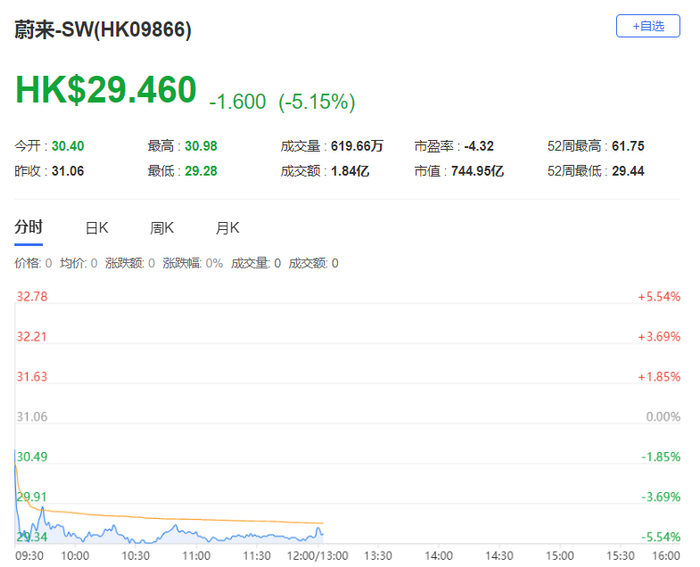
Task: Click the 16:00 time axis label
Action: 666,556
